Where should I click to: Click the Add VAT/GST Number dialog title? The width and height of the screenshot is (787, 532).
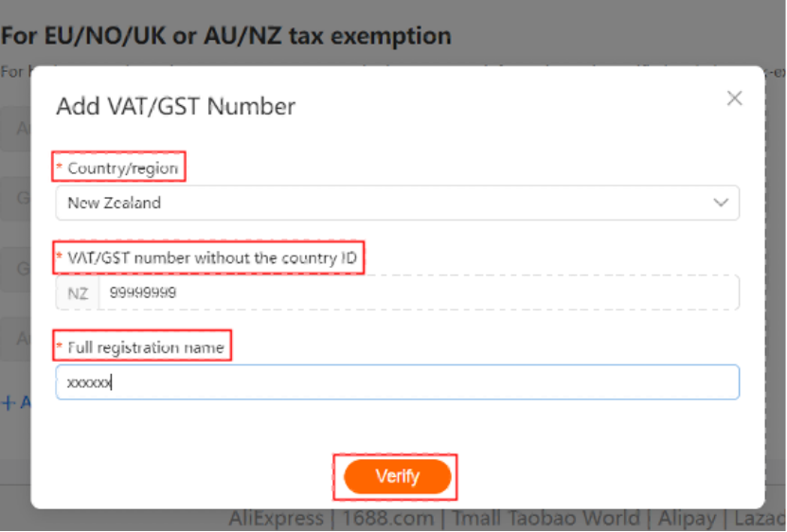176,106
